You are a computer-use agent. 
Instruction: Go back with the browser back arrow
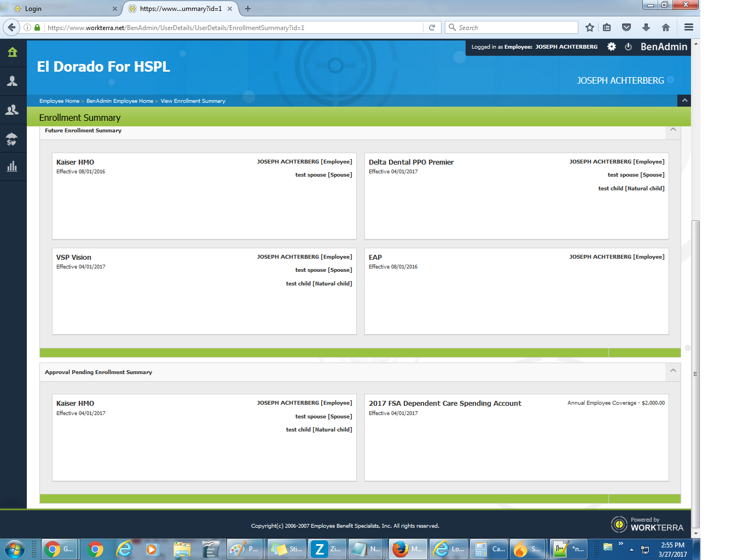[x=11, y=27]
